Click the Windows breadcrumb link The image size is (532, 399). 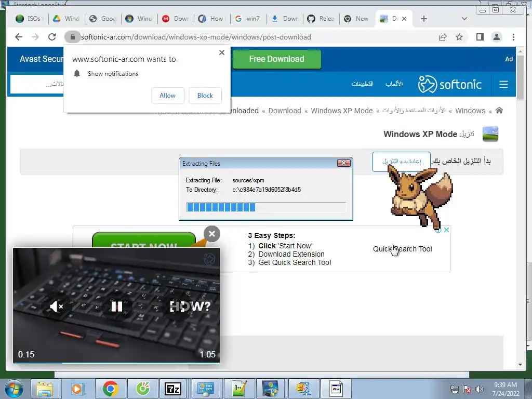click(470, 111)
